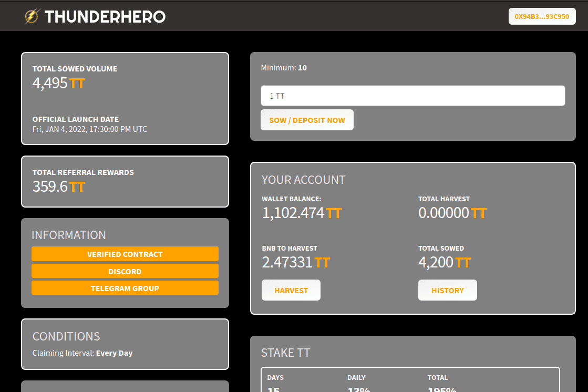Image resolution: width=588 pixels, height=392 pixels.
Task: Click the YOUR ACCOUNT section header
Action: pos(303,179)
